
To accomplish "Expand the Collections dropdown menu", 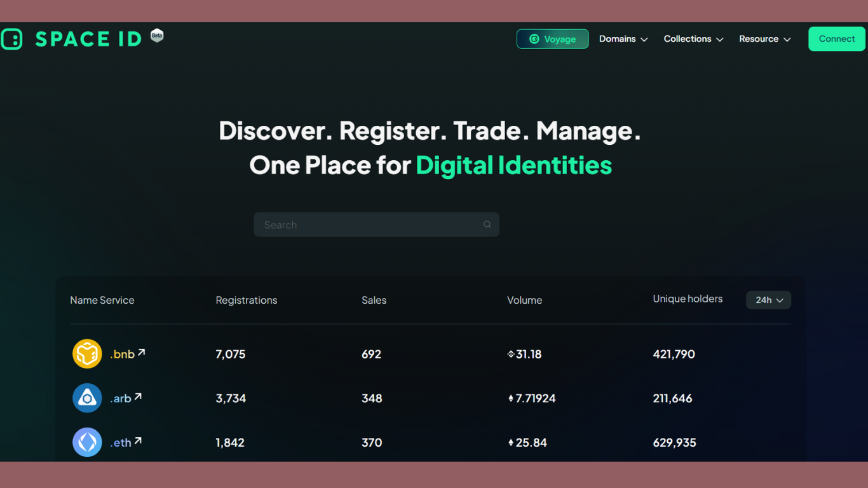I will click(x=693, y=39).
